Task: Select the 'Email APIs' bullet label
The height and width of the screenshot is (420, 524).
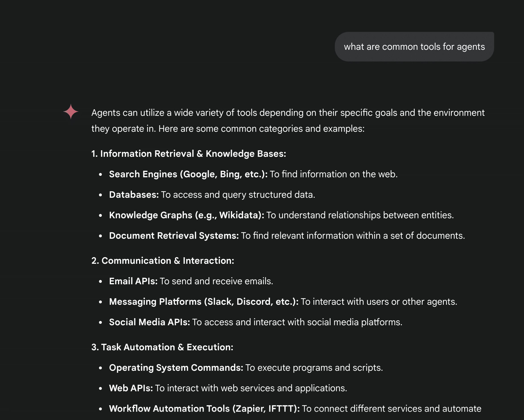Action: point(133,281)
